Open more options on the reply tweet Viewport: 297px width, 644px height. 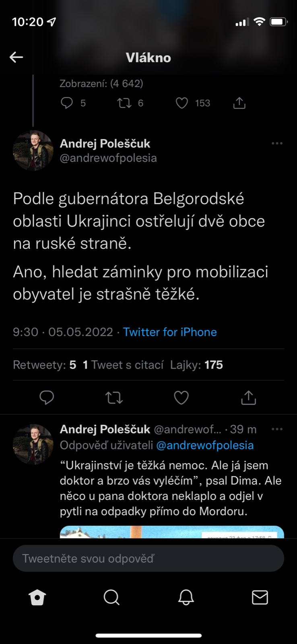point(277,429)
